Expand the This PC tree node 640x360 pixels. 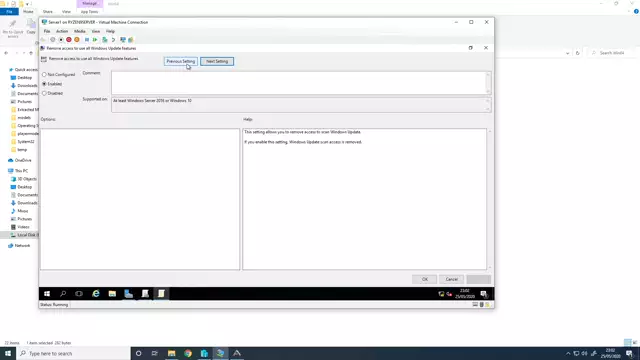[x=6, y=171]
